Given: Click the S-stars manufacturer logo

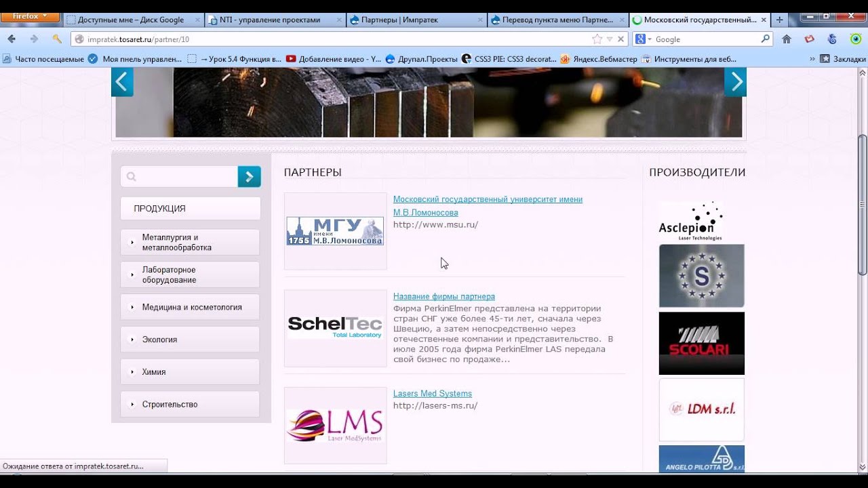Looking at the screenshot, I should (x=701, y=276).
